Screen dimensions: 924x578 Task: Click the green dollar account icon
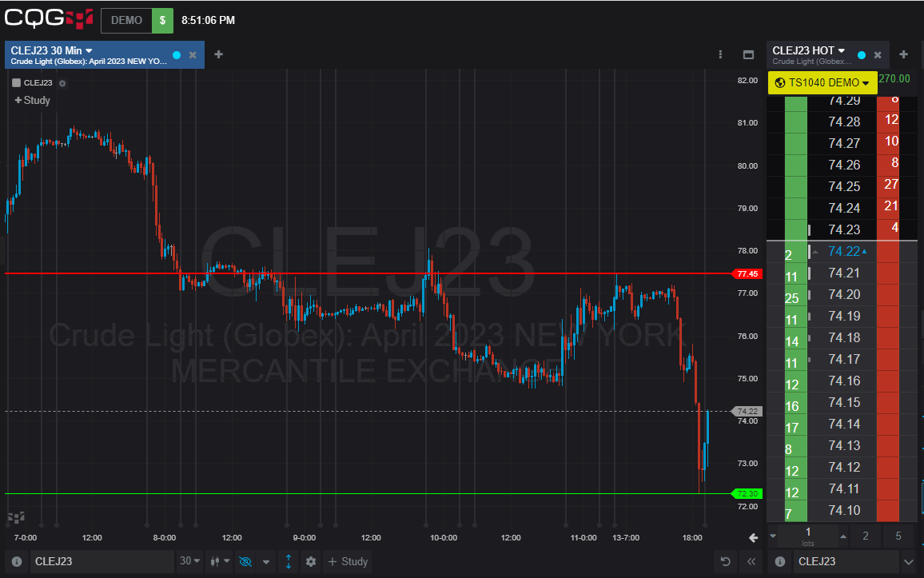[162, 21]
